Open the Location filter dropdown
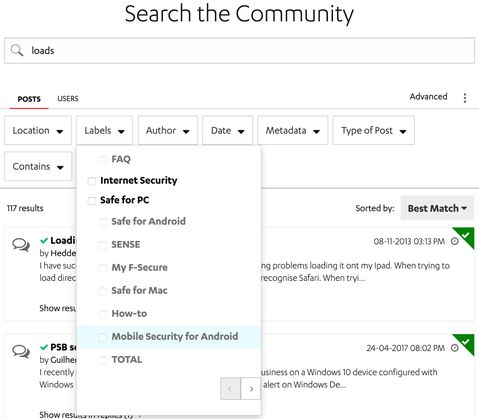Screen dimensions: 479x419 [x=38, y=130]
